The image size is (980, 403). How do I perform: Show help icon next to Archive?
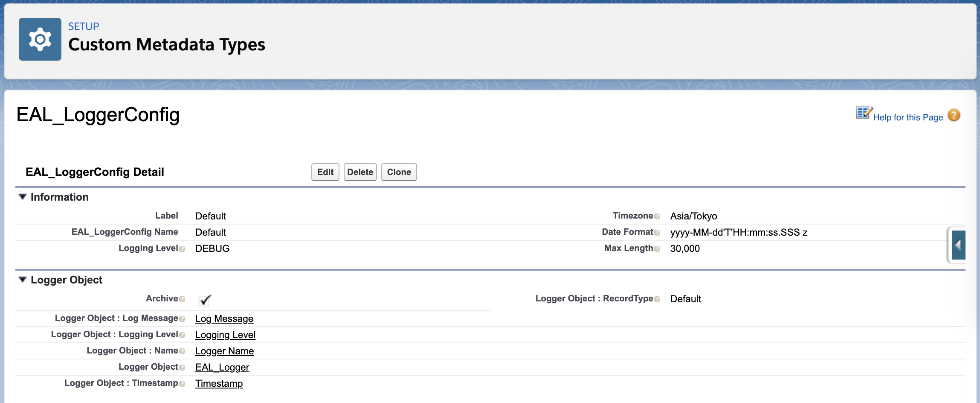(183, 299)
